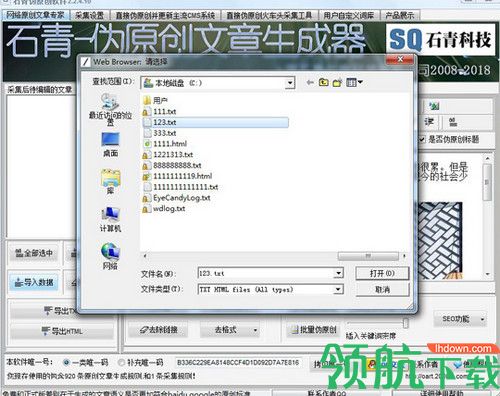
Task: Click 打开 button in dialog
Action: pos(382,273)
